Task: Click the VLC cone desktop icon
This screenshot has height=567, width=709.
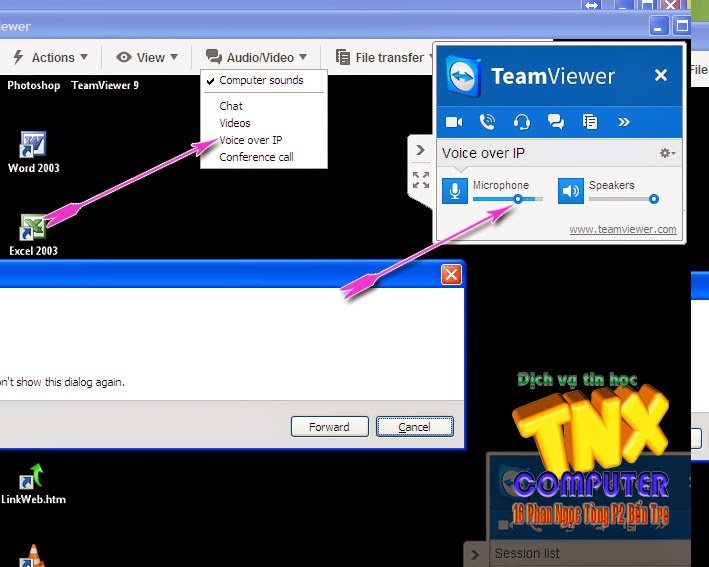Action: 33,556
